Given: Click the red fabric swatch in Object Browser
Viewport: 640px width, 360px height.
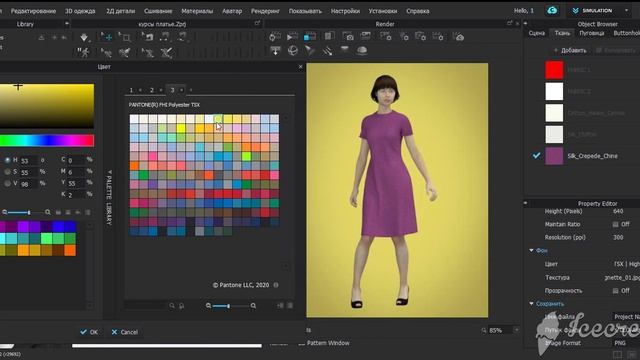Looking at the screenshot, I should [554, 70].
